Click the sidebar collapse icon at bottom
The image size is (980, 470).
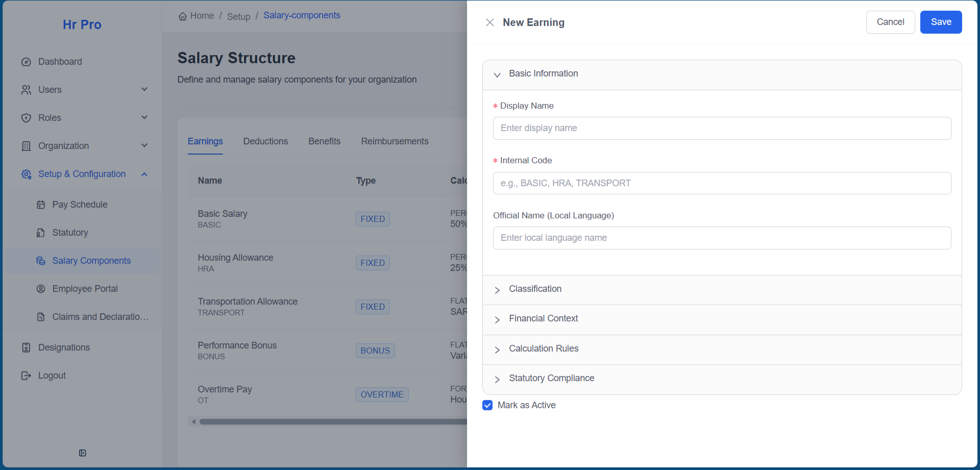(82, 453)
